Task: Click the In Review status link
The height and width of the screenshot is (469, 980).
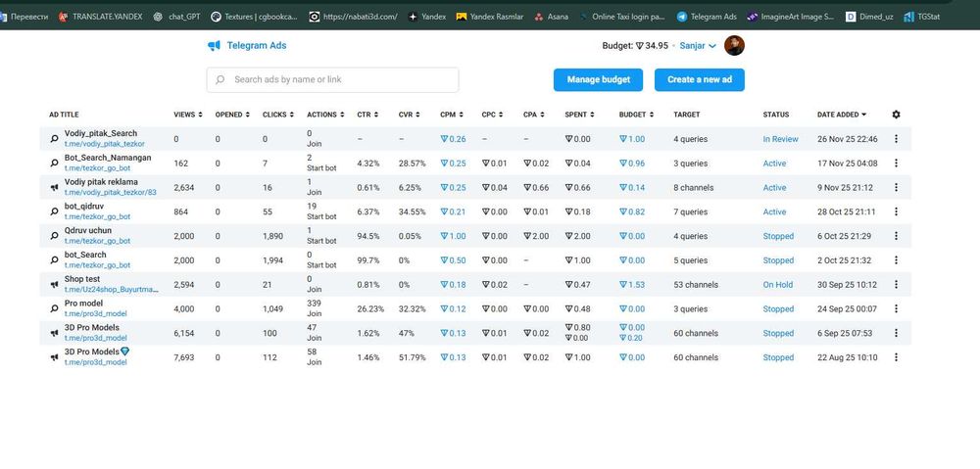Action: [x=781, y=139]
